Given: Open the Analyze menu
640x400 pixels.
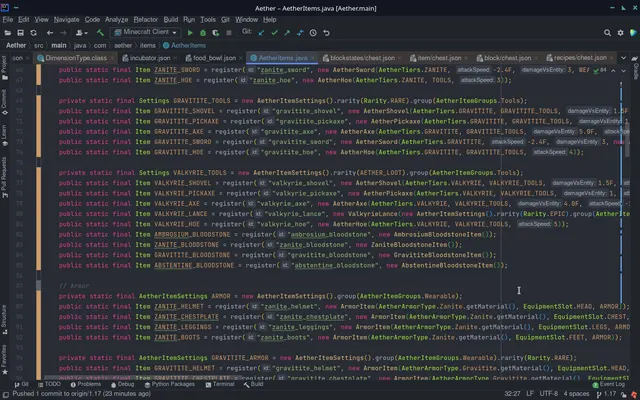Looking at the screenshot, I should point(116,20).
